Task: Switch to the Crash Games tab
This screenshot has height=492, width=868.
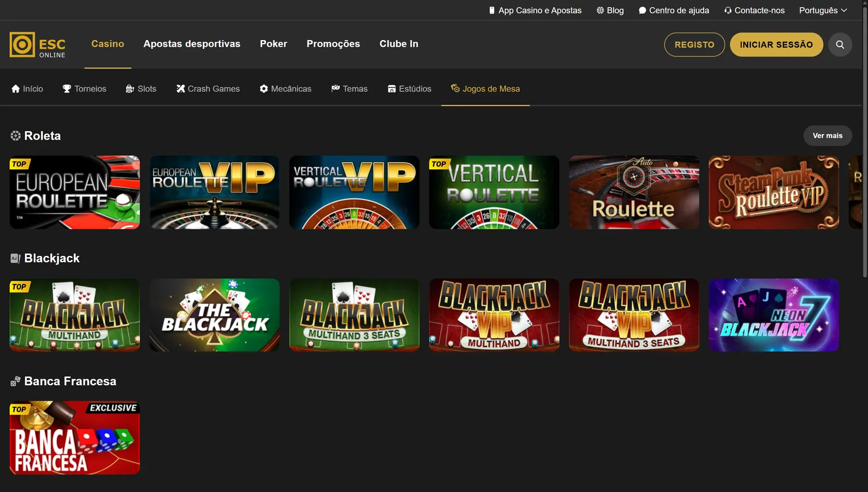Action: click(x=208, y=88)
